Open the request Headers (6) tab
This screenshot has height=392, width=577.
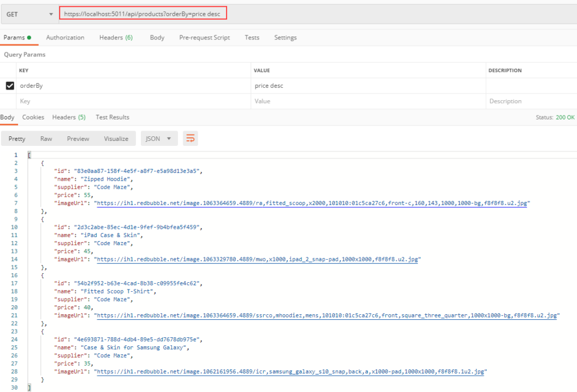116,38
